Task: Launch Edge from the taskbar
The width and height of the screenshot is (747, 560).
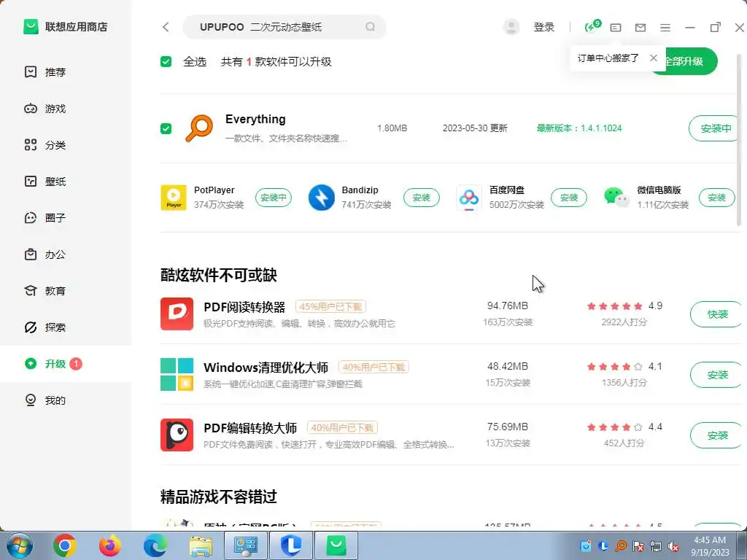Action: pyautogui.click(x=155, y=545)
